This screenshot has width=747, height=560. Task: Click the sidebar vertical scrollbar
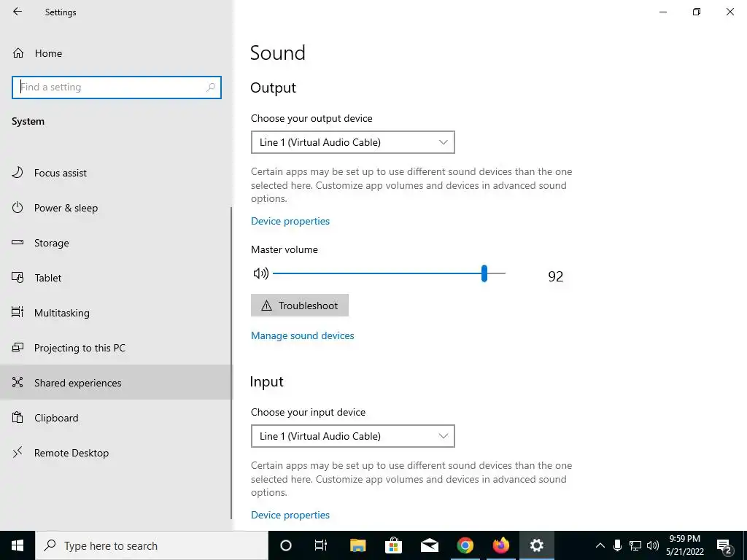(x=231, y=363)
